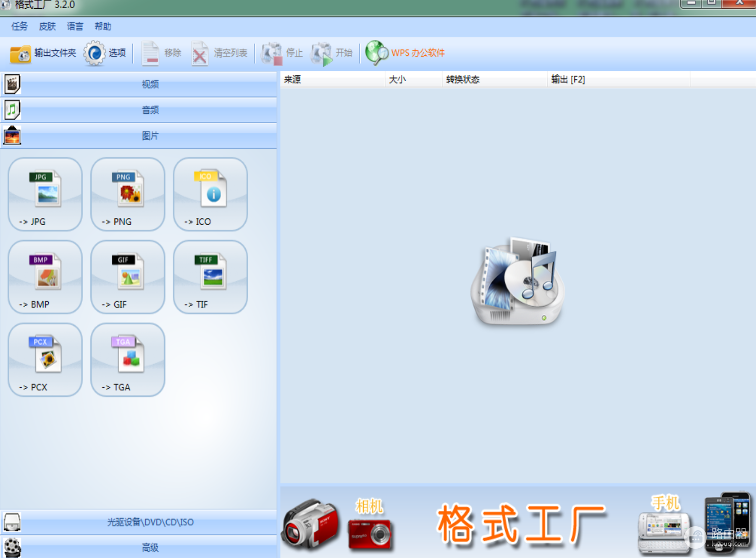Click the picture category sunset icon
Viewport: 756px width, 558px height.
point(12,135)
